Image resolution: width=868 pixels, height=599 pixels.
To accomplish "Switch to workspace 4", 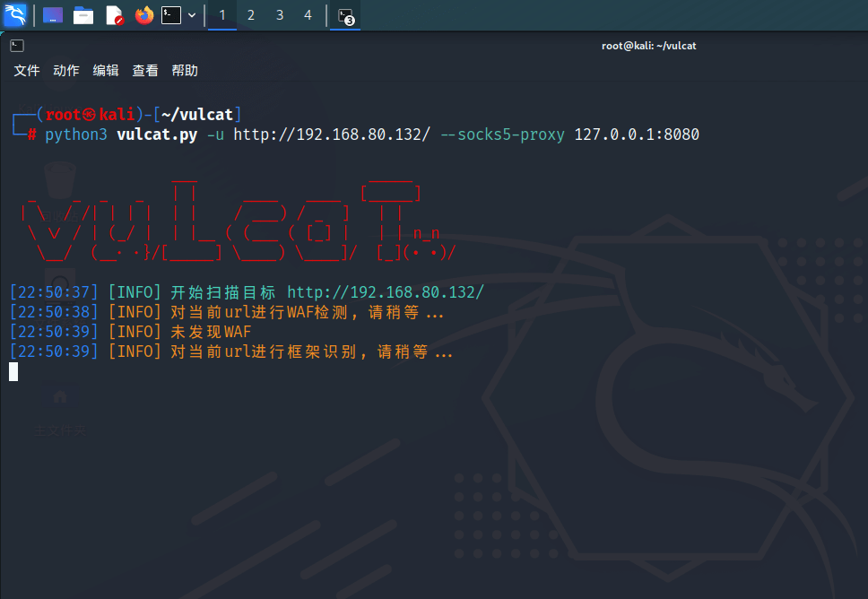I will [x=308, y=15].
